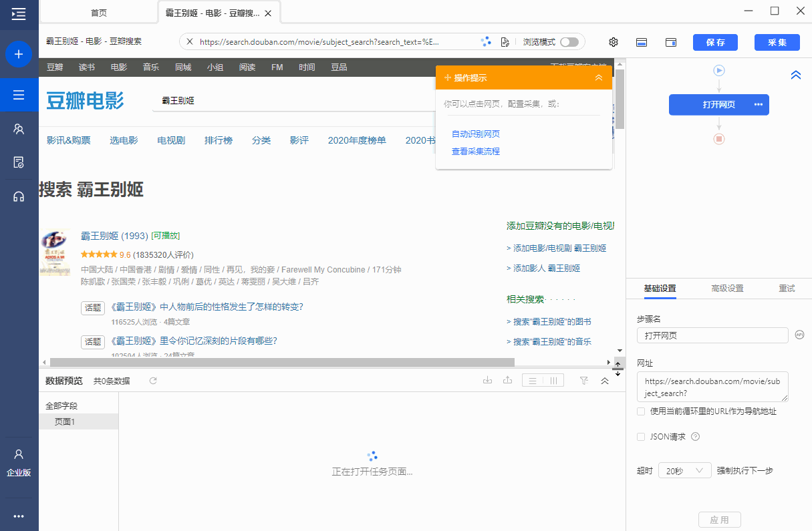This screenshot has height=531, width=812.
Task: Click the page edit icon in address bar
Action: 505,42
